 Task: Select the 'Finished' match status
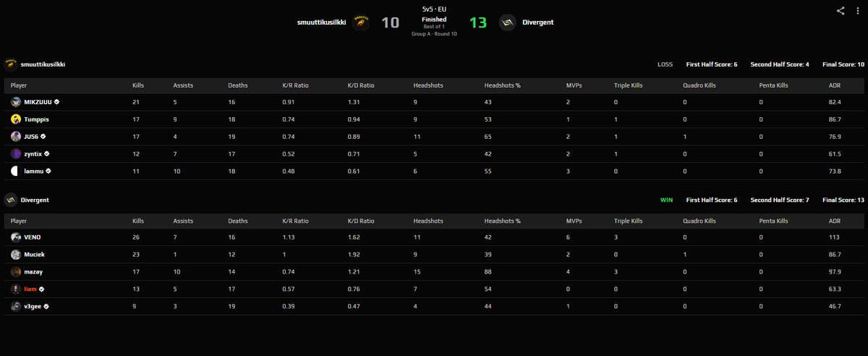[434, 20]
